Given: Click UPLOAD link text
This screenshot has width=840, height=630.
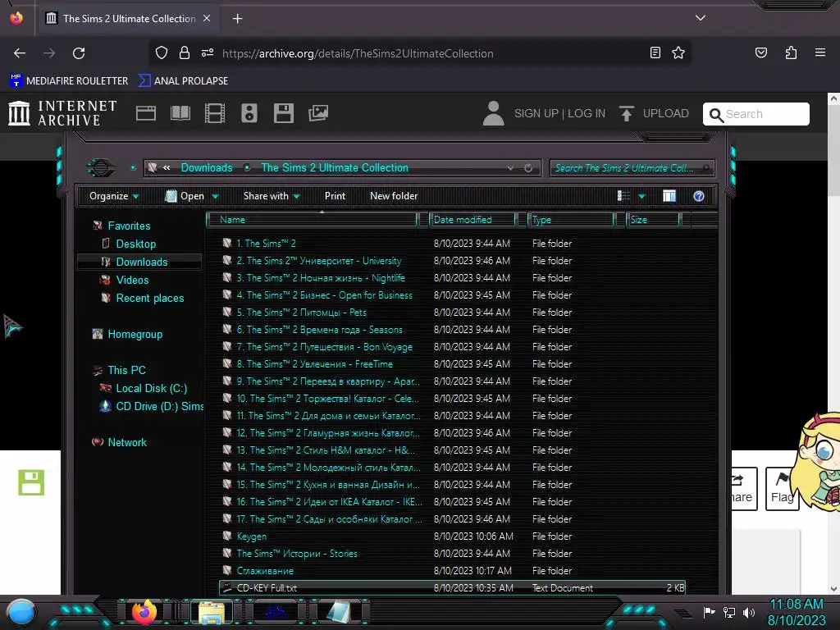Looking at the screenshot, I should coord(666,113).
